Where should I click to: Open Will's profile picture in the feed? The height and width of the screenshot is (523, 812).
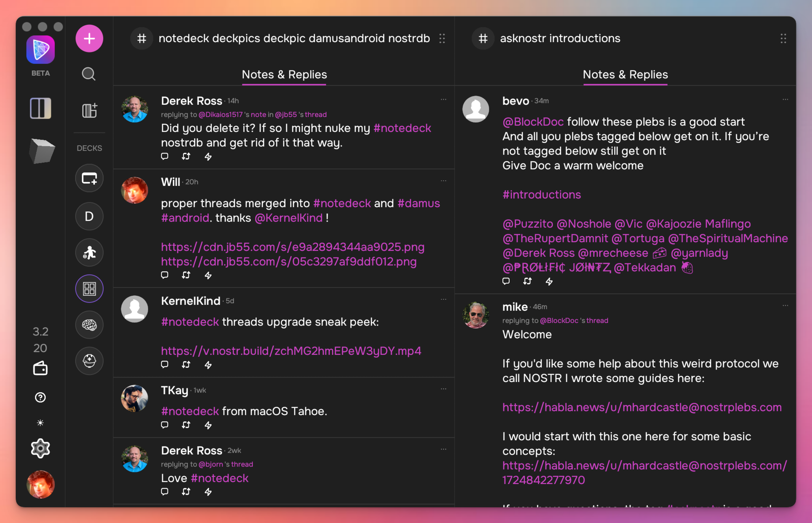[x=134, y=190]
